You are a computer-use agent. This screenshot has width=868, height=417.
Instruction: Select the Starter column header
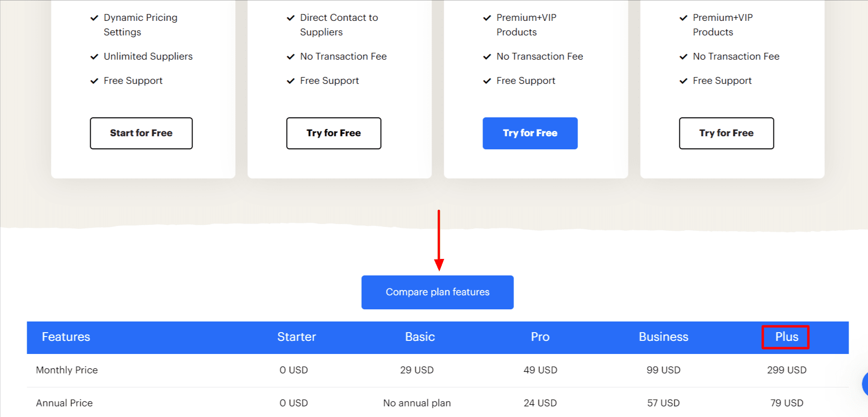296,337
